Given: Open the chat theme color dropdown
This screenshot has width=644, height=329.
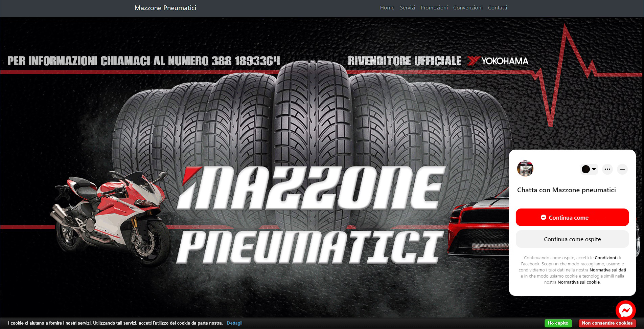Looking at the screenshot, I should 589,169.
